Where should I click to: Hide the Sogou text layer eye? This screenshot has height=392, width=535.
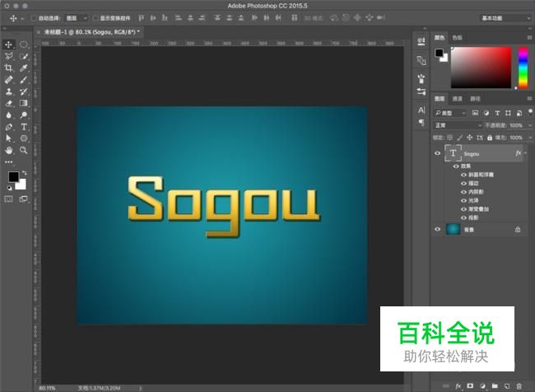pyautogui.click(x=437, y=153)
